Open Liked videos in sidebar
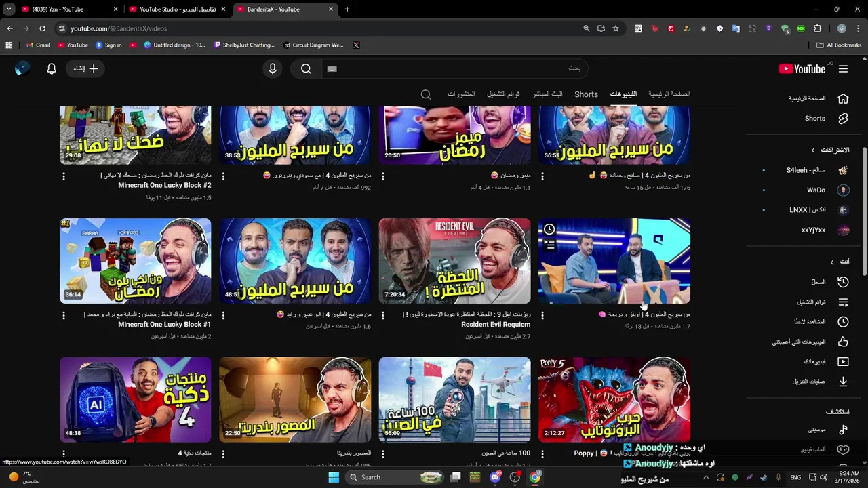 (x=810, y=342)
